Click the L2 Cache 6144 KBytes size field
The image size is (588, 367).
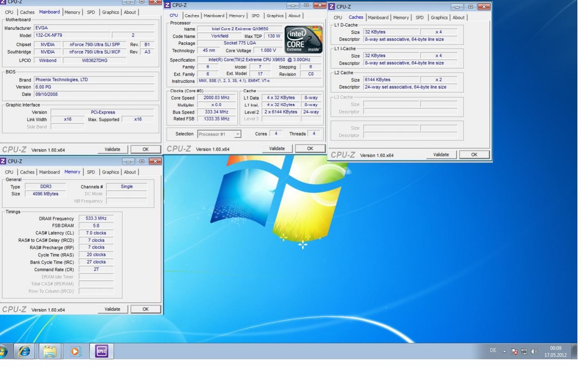point(391,80)
